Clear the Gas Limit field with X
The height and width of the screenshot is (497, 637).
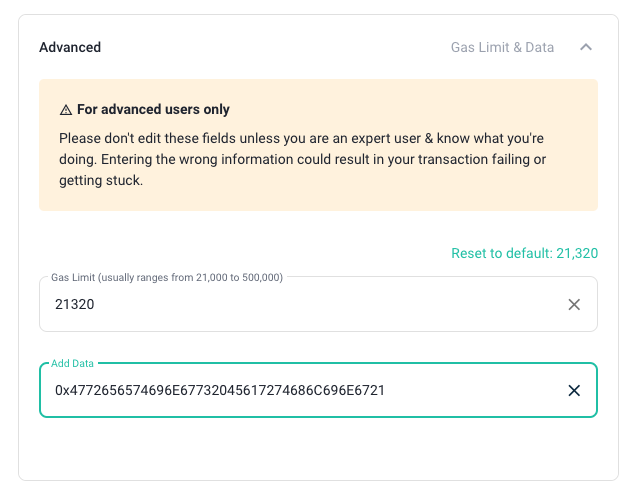click(574, 304)
